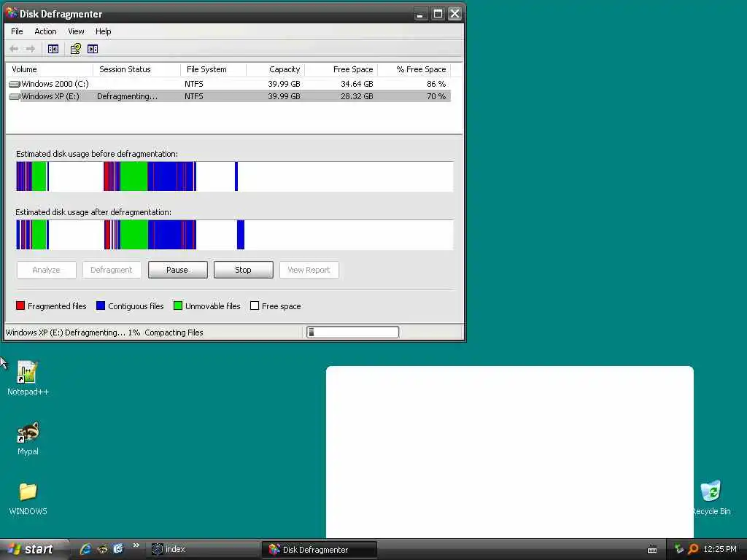
Task: Click the 'Compacting Files' status bar text
Action: pyautogui.click(x=174, y=332)
